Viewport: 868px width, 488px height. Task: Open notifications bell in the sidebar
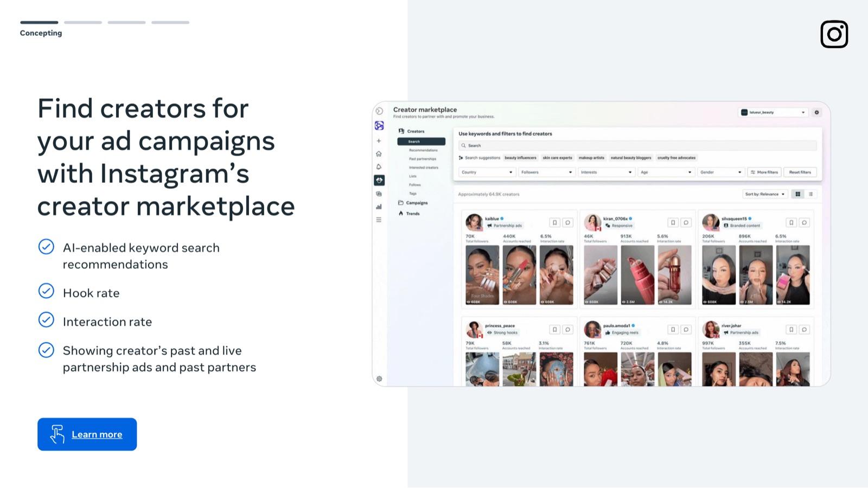pos(379,167)
